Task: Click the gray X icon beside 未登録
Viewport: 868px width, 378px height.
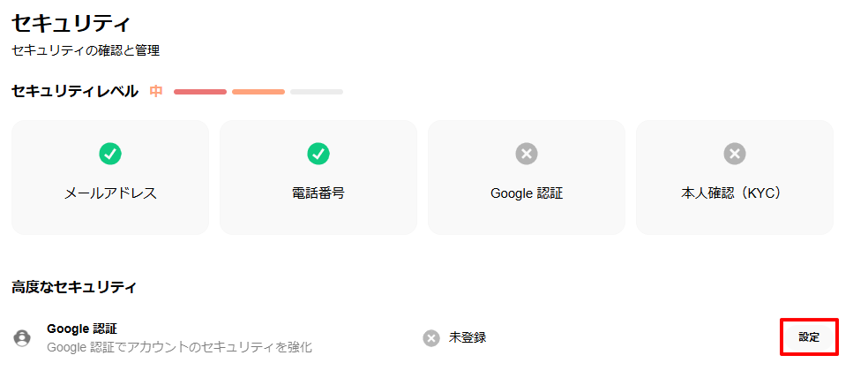Action: coord(430,338)
